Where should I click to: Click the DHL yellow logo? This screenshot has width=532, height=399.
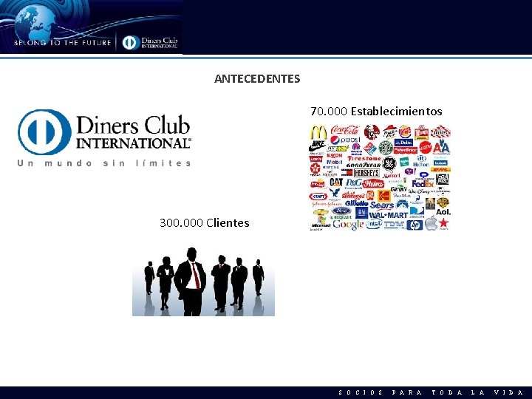point(440,169)
